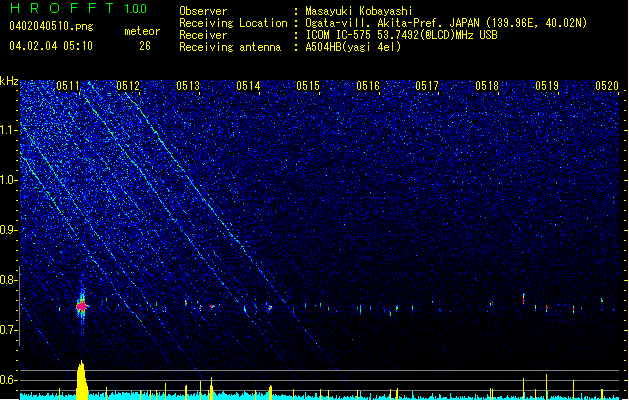Click the 1.0 kHz axis label
Screen dimensions: 629x400
(9, 180)
